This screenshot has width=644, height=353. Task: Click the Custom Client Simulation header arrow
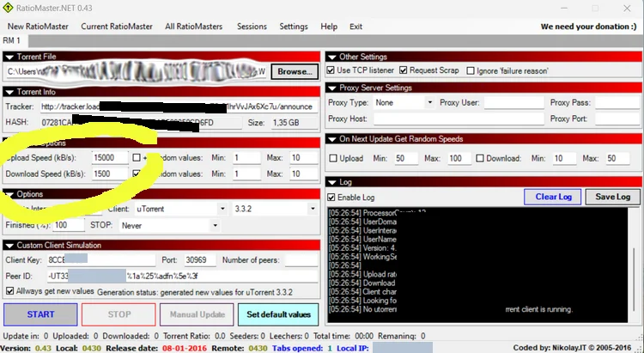click(9, 245)
